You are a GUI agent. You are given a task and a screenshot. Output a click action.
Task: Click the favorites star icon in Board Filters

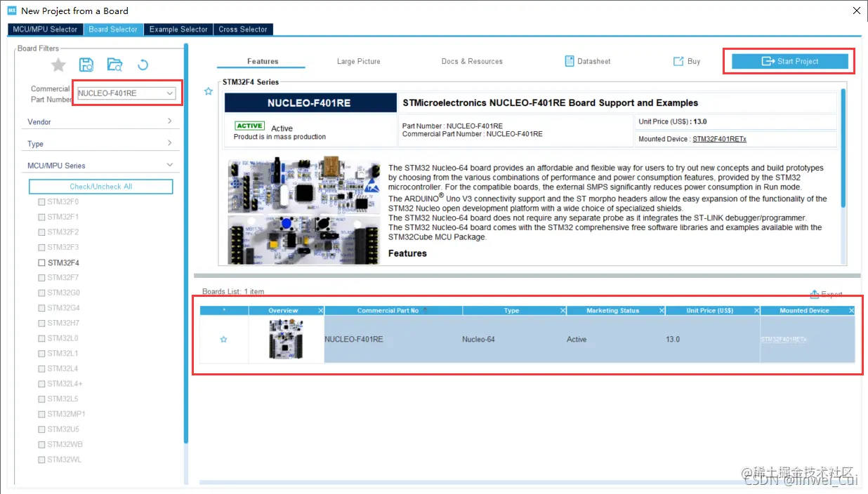coord(58,65)
